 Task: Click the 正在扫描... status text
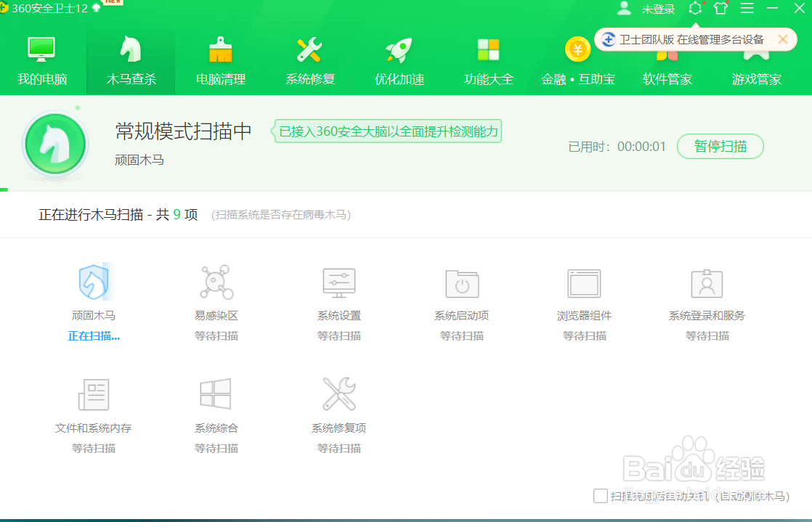(94, 336)
